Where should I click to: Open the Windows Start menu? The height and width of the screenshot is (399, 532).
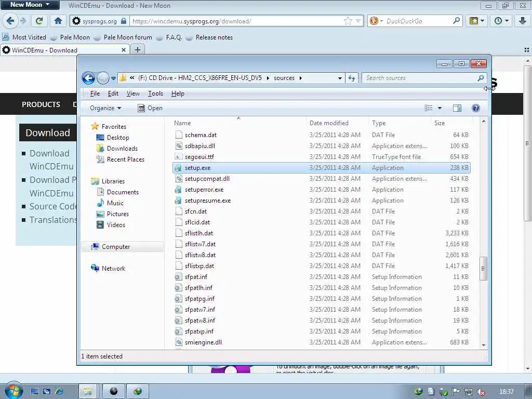point(14,391)
